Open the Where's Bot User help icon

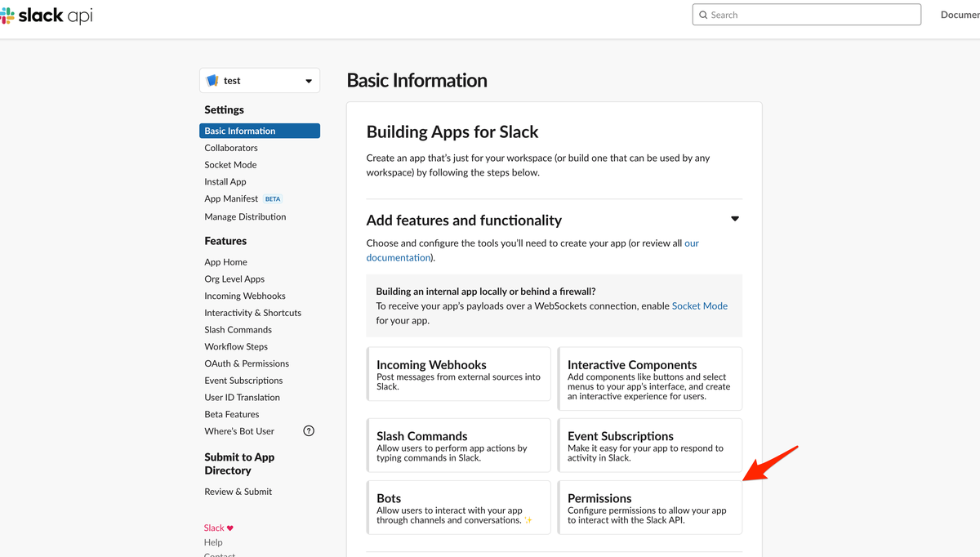[309, 431]
